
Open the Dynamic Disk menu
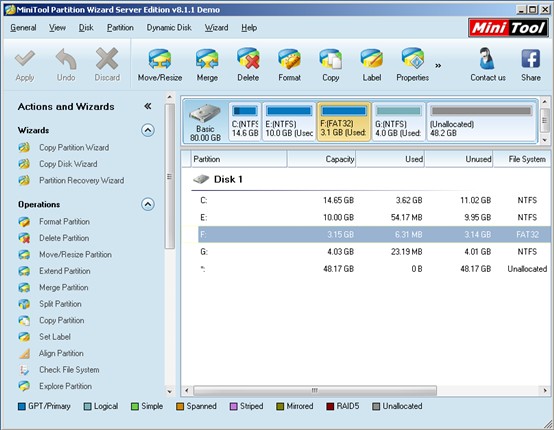[169, 28]
